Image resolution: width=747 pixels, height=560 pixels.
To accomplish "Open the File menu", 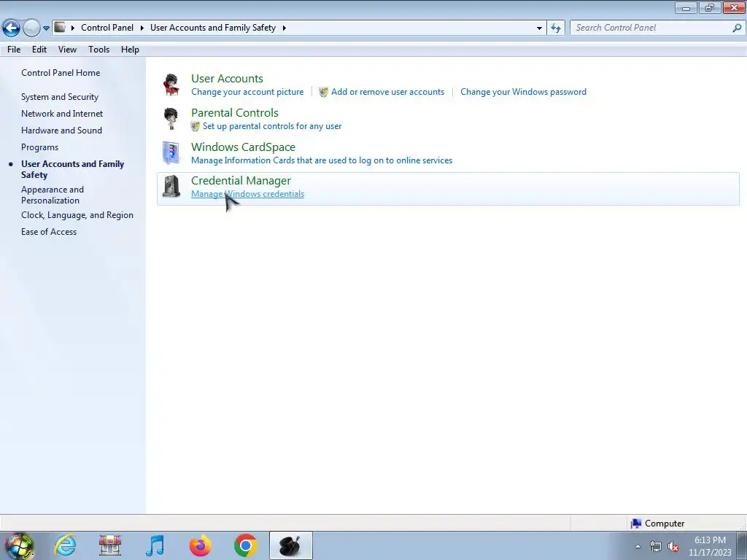I will pos(14,50).
